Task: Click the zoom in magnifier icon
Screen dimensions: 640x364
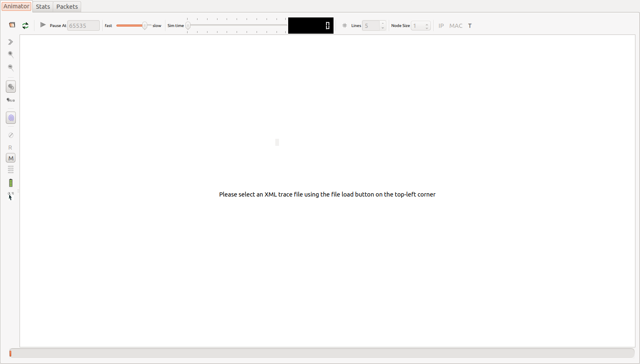Action: point(11,54)
